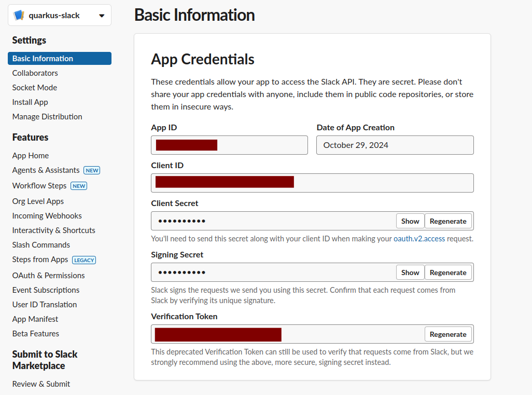Regenerate the Client Secret

click(448, 221)
